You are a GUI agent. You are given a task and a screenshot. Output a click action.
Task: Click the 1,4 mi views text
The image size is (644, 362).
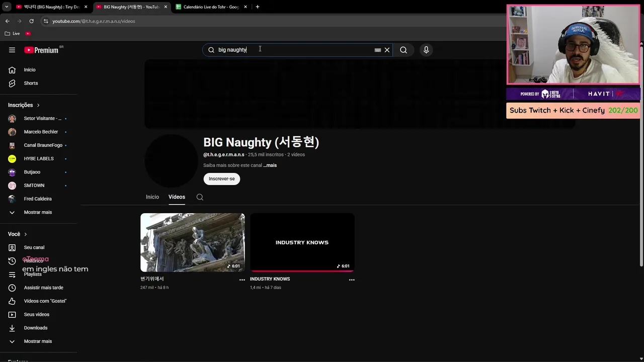pos(256,288)
